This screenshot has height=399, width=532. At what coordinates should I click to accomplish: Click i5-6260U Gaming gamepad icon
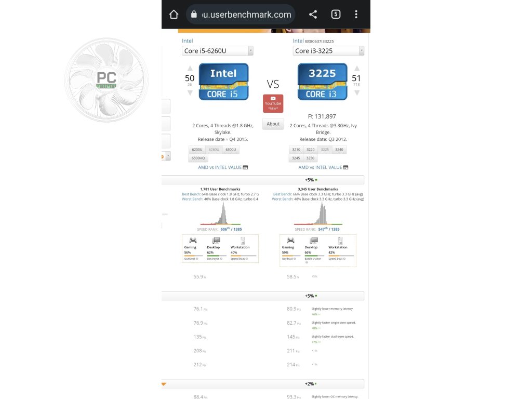(x=193, y=241)
